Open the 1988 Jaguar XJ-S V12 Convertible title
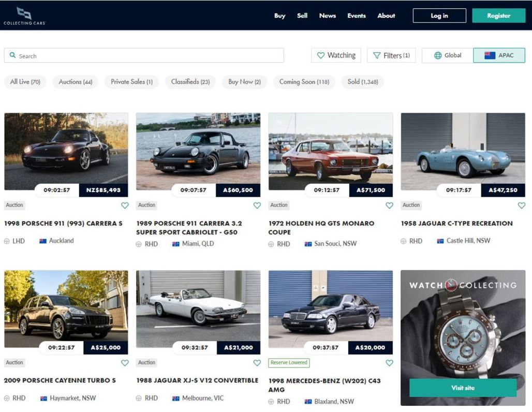532x412 pixels. 197,380
